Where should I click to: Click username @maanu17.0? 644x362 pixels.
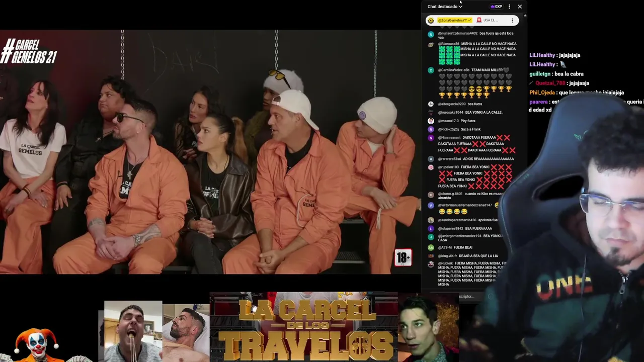[x=448, y=121]
